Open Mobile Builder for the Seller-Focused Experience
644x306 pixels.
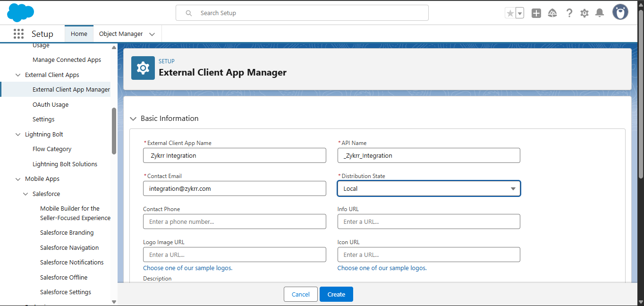click(x=75, y=213)
